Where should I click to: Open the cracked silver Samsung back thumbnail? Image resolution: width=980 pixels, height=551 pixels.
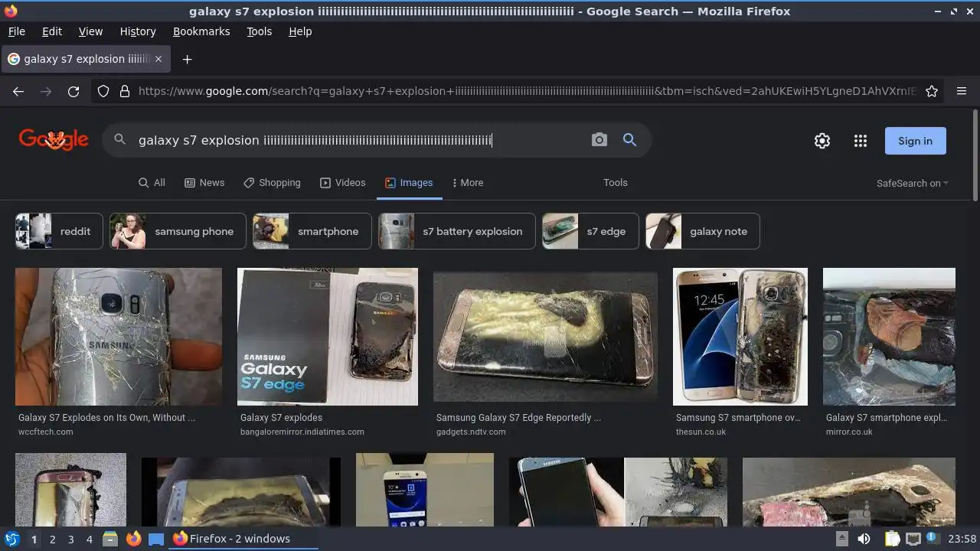[x=119, y=337]
